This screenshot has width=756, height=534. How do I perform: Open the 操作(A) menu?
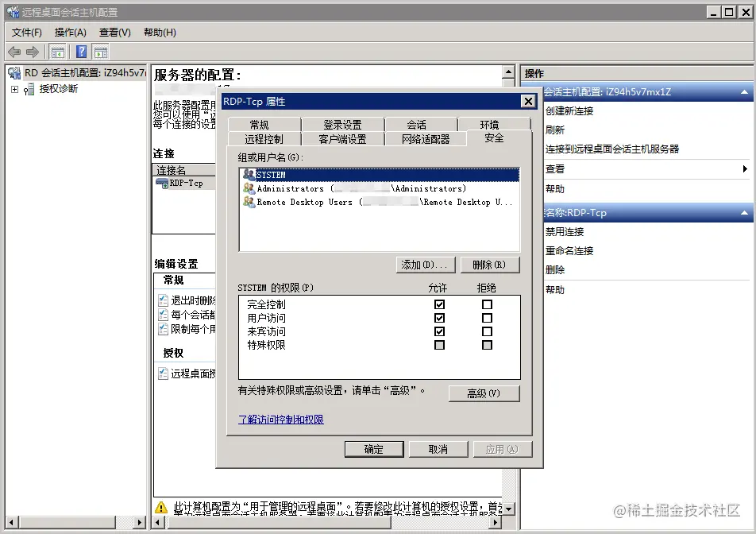click(70, 32)
